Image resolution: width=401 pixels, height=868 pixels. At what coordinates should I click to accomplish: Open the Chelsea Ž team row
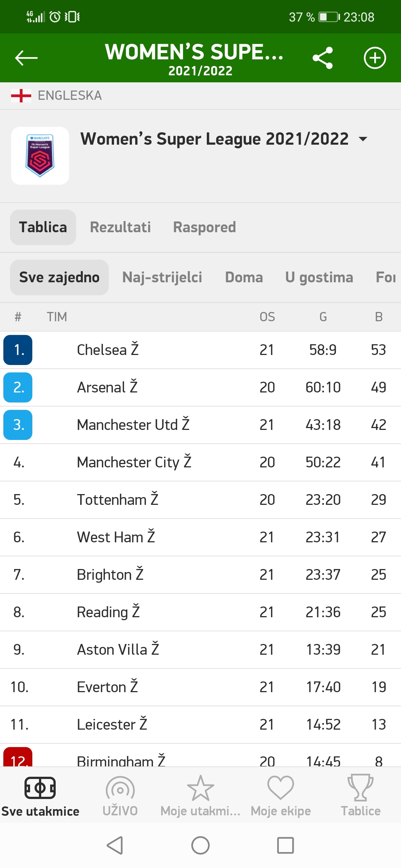point(200,350)
